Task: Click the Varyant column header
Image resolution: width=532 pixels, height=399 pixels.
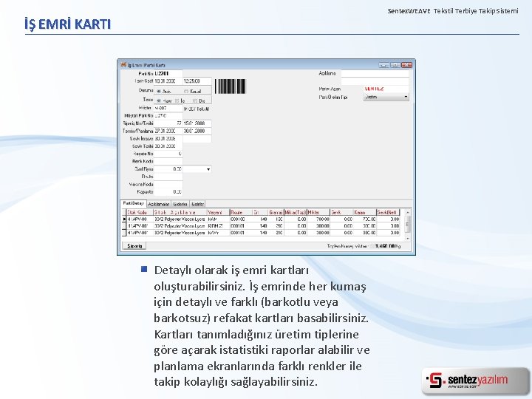Action: [x=218, y=212]
